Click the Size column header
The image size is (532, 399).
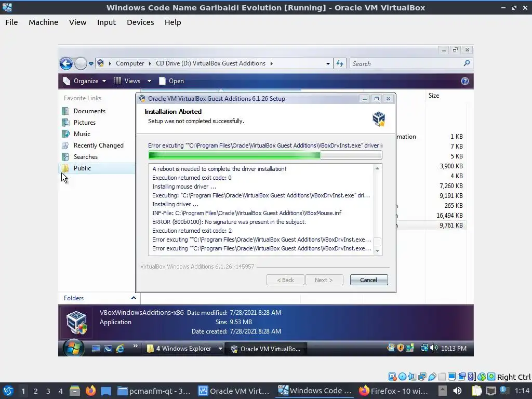(x=434, y=96)
